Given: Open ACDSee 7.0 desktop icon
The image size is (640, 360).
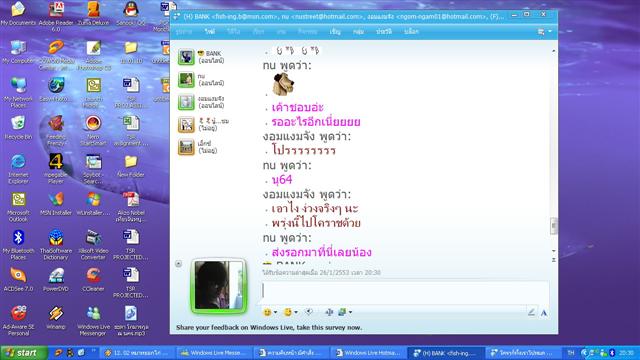Looking at the screenshot, I should (18, 280).
